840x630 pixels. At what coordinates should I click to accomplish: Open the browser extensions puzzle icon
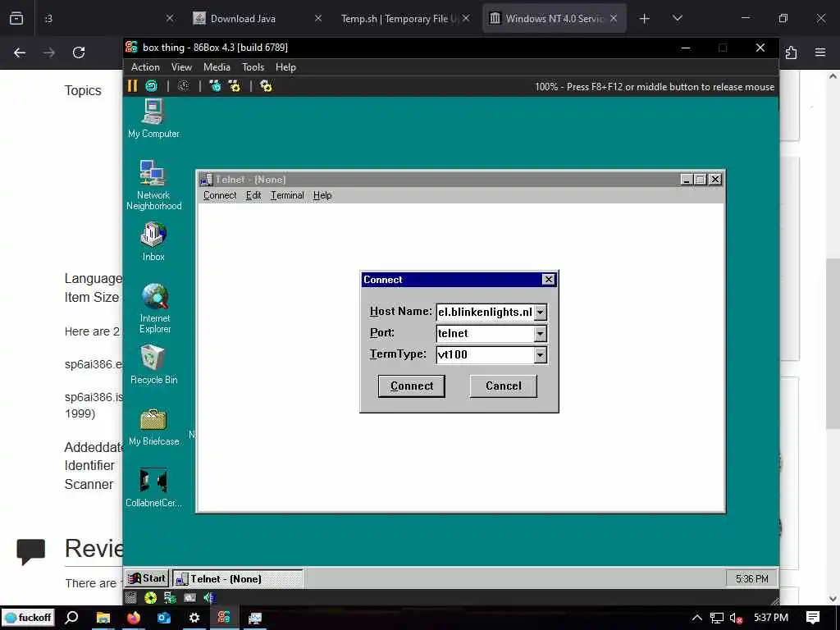(x=792, y=52)
